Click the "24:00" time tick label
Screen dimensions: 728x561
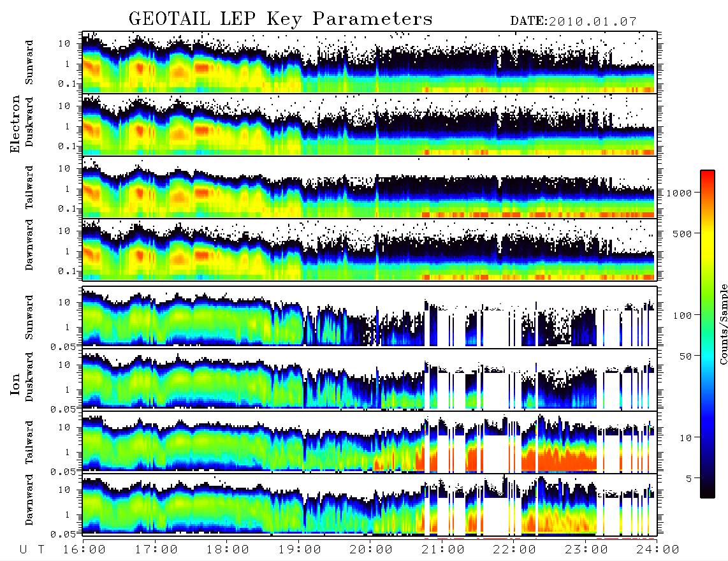point(658,550)
